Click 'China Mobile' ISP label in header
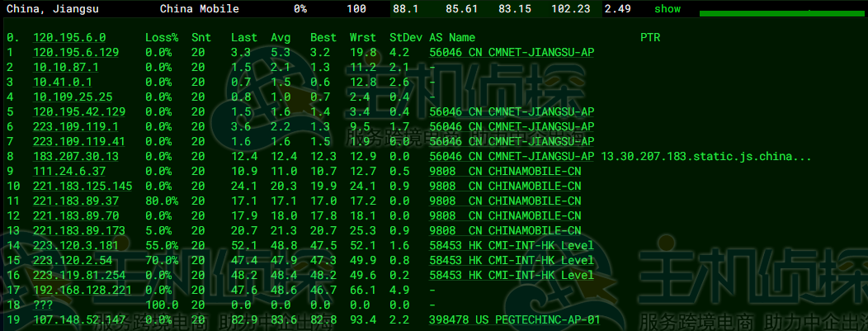 (x=200, y=9)
